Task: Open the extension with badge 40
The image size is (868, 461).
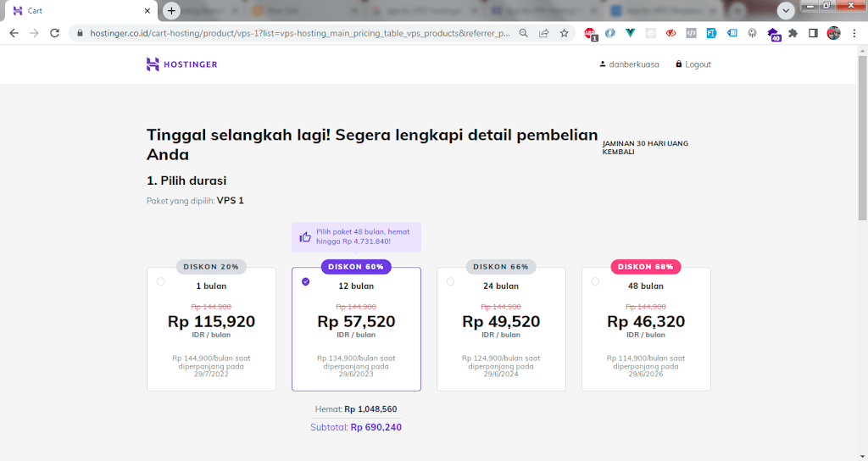Action: point(773,34)
